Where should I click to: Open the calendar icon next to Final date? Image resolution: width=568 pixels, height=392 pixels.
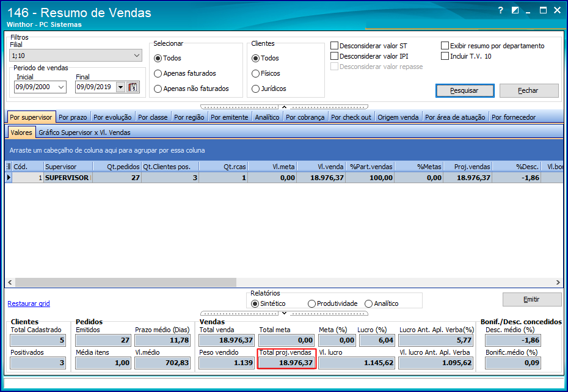(x=133, y=87)
